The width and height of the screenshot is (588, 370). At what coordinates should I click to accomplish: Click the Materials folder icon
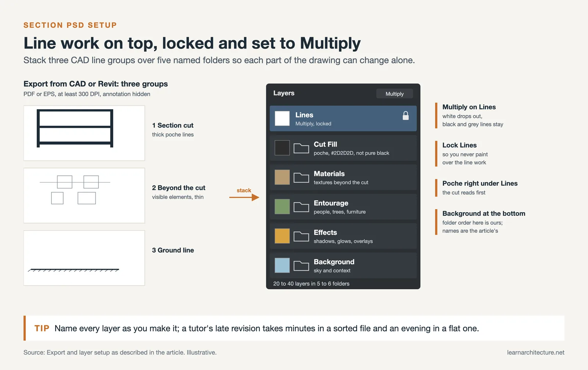pyautogui.click(x=301, y=178)
